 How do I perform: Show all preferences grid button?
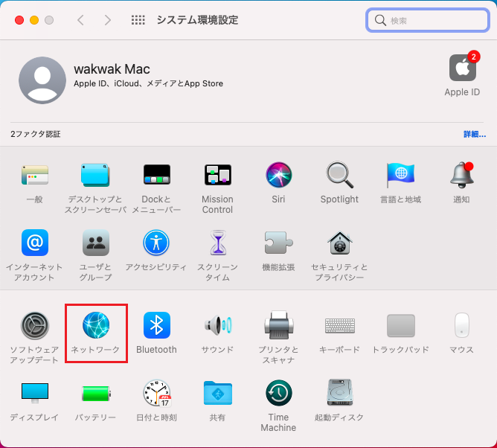(138, 20)
